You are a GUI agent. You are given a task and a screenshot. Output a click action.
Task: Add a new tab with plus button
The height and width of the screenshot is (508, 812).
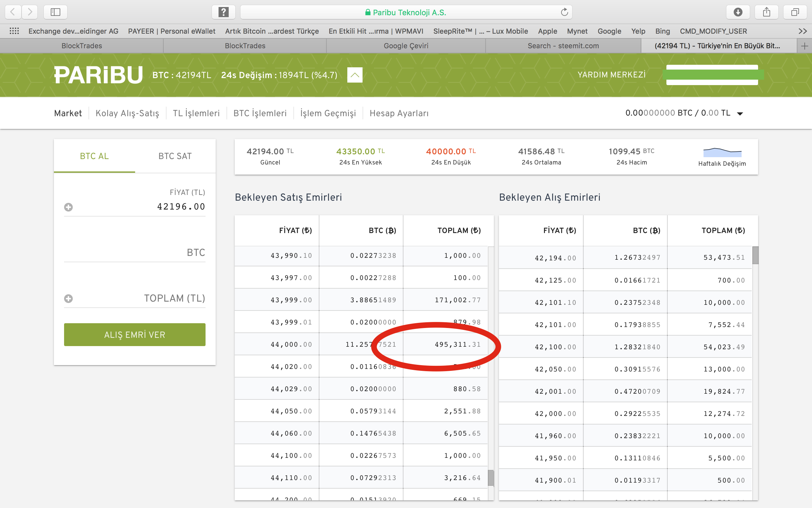coord(805,46)
